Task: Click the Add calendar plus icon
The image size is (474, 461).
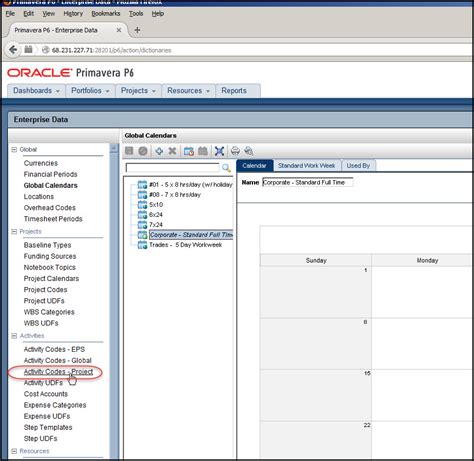Action: [x=159, y=151]
